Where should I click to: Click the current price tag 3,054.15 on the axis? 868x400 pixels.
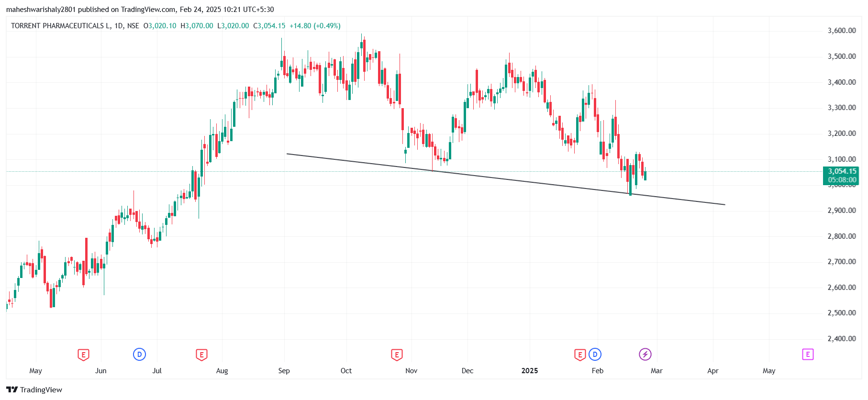coord(841,171)
